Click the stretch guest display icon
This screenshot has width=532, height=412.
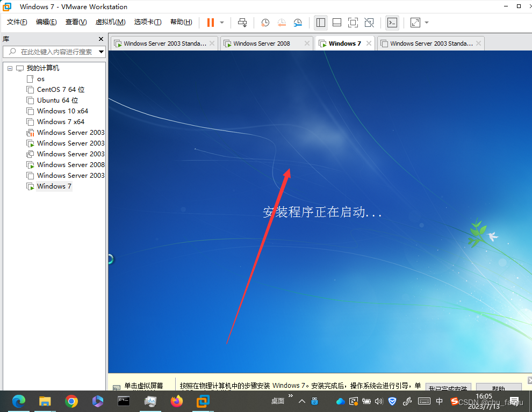point(415,23)
